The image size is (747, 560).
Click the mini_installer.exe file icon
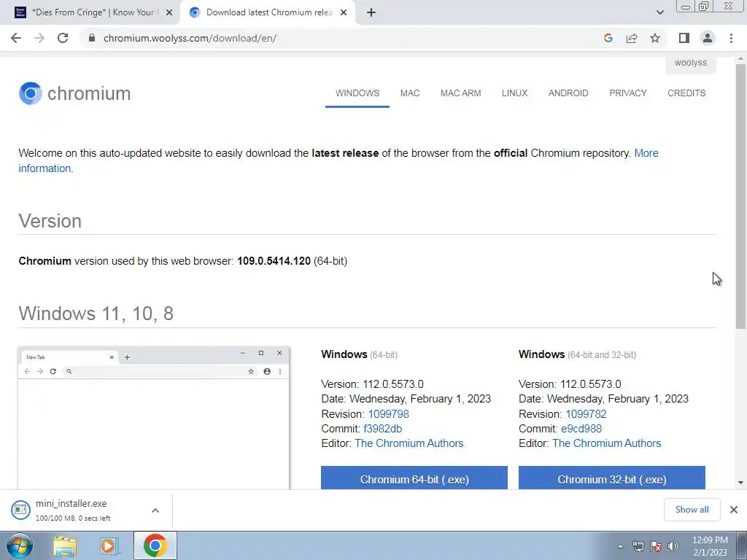tap(20, 510)
